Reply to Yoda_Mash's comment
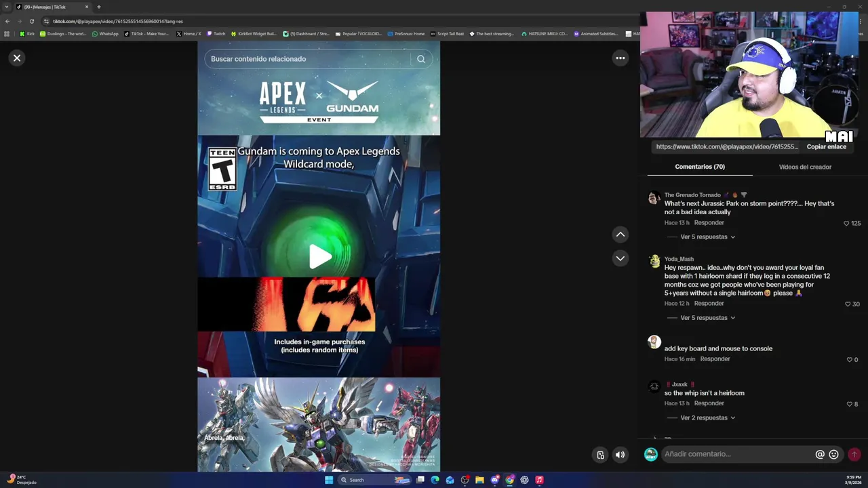Viewport: 868px width, 488px height. pos(709,303)
